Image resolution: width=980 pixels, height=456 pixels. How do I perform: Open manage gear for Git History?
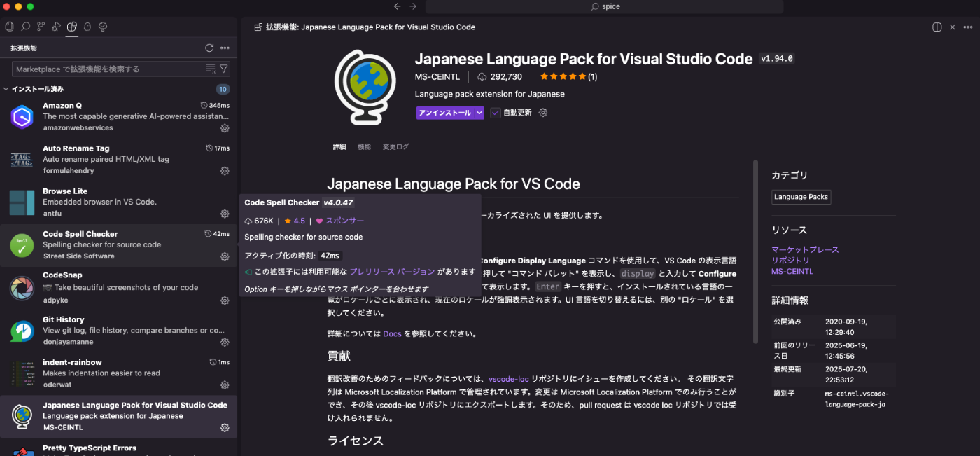pyautogui.click(x=225, y=343)
